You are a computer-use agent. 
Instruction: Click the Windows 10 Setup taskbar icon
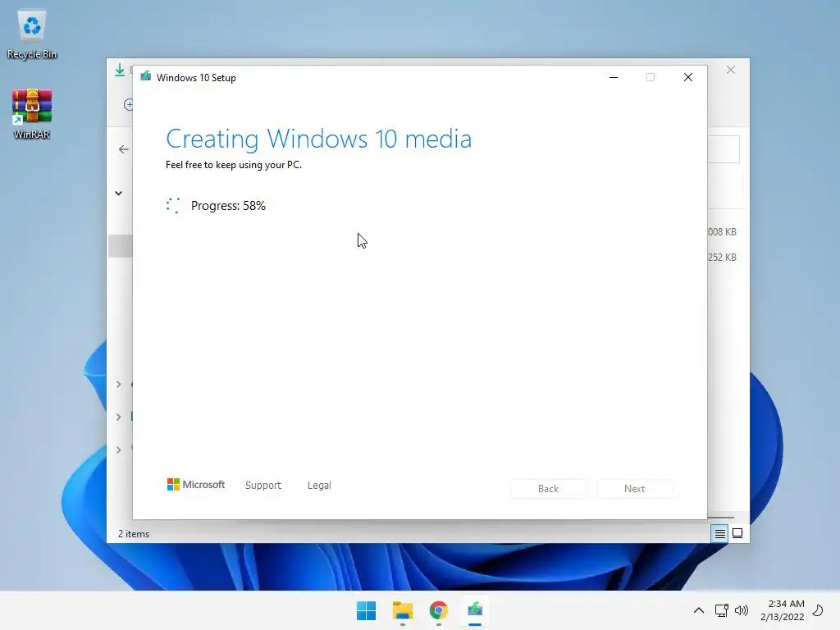point(475,610)
